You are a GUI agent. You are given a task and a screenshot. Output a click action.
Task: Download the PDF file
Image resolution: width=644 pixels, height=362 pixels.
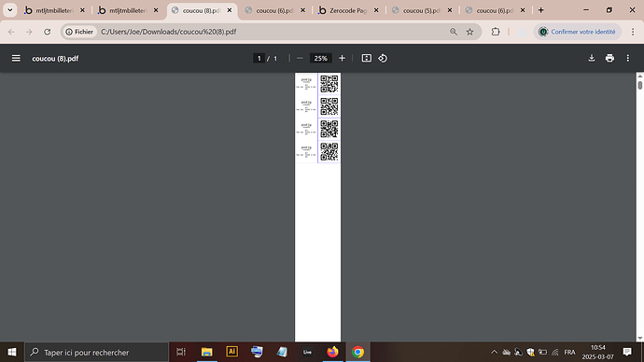tap(592, 58)
